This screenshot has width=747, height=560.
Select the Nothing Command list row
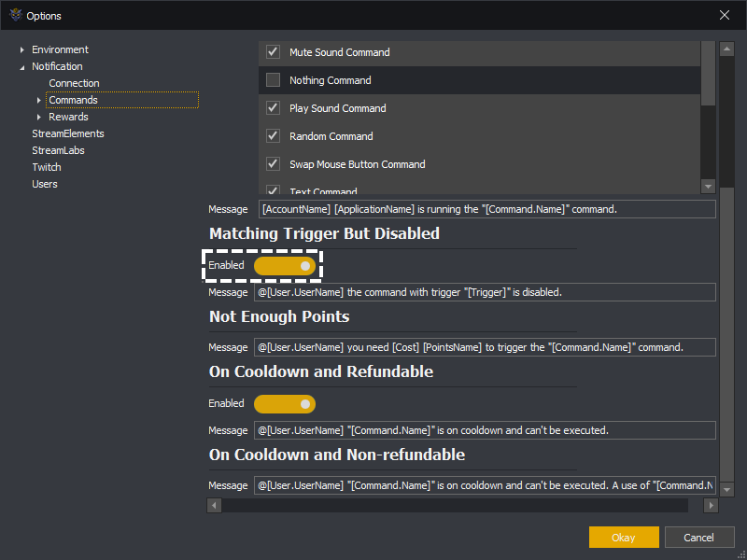coord(479,80)
